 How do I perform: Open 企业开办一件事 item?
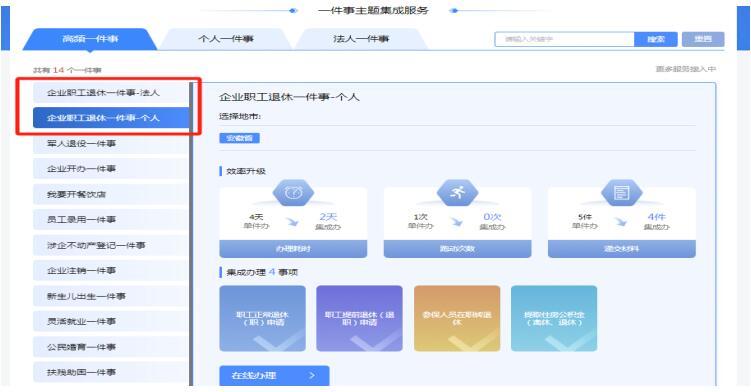coord(111,169)
